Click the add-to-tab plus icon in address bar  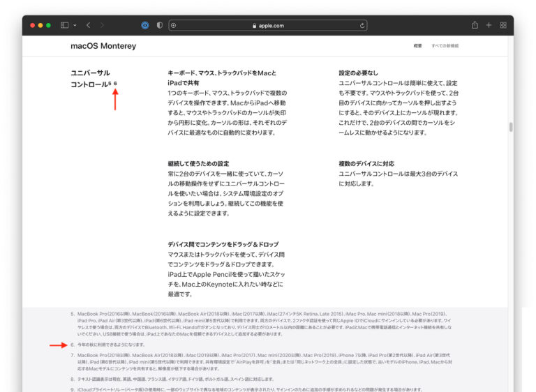click(x=174, y=25)
